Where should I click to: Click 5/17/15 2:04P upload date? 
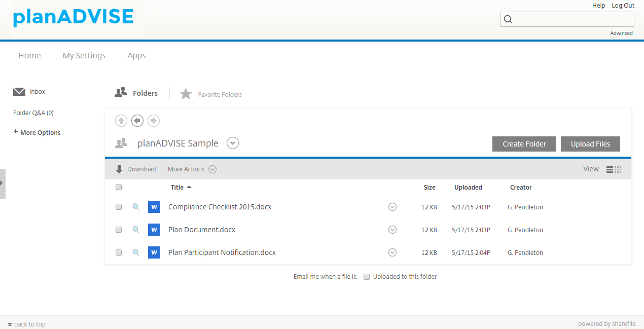point(471,253)
